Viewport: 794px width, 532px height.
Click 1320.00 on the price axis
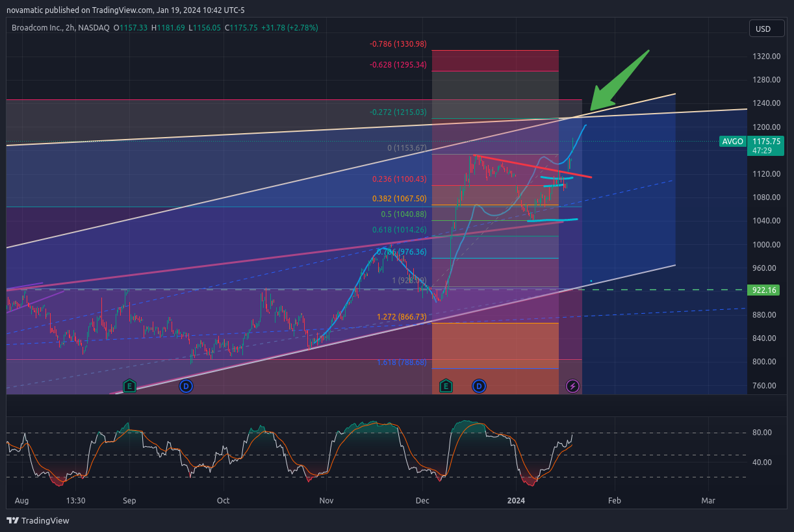click(767, 57)
